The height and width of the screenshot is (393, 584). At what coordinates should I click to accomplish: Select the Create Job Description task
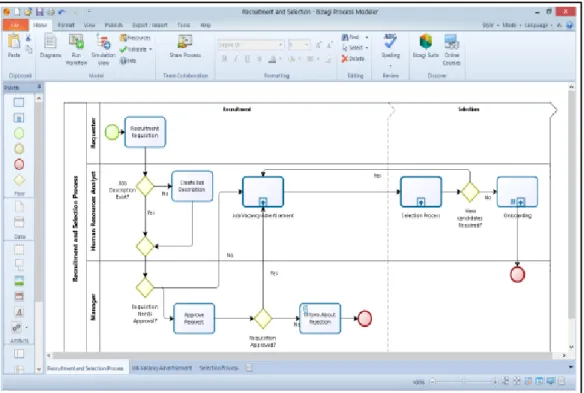coord(192,186)
